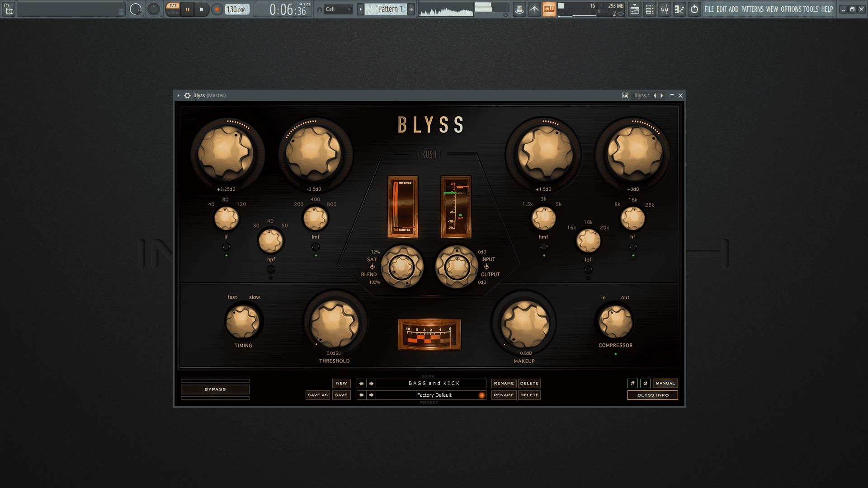
Task: Open the EDIT menu
Action: tap(722, 9)
